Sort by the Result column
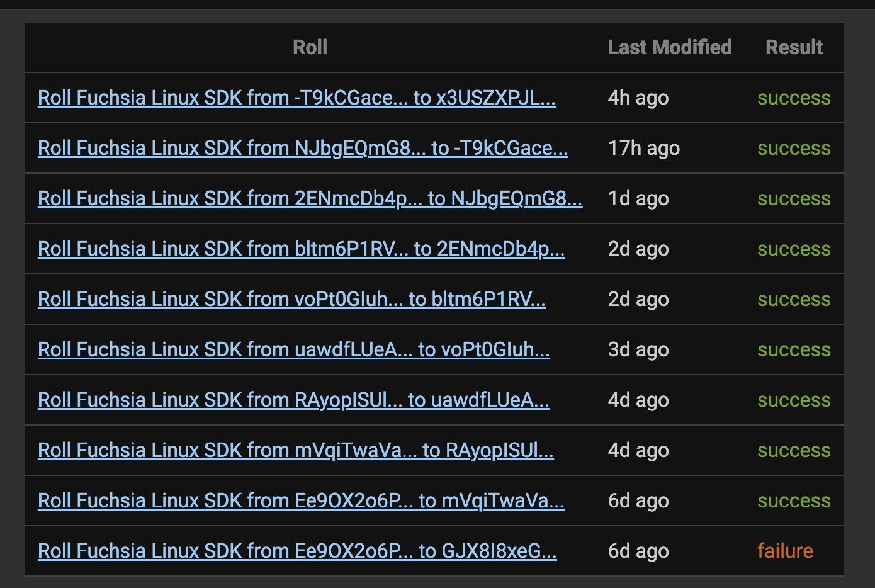Viewport: 875px width, 588px height. point(794,47)
